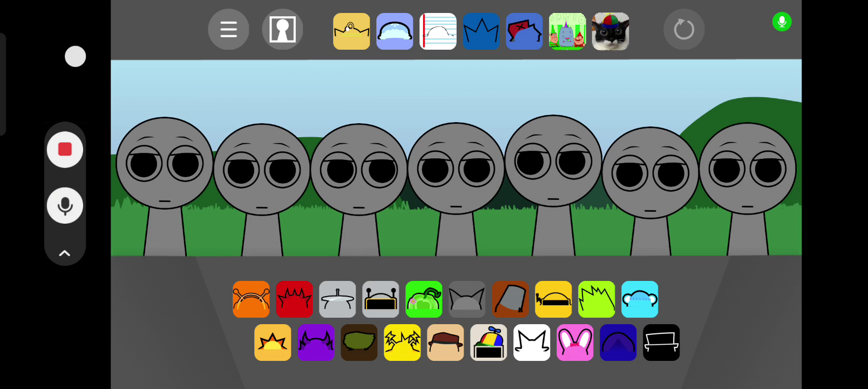Screen dimensions: 868x389
Task: Choose the black icon with white bench outline
Action: (661, 343)
